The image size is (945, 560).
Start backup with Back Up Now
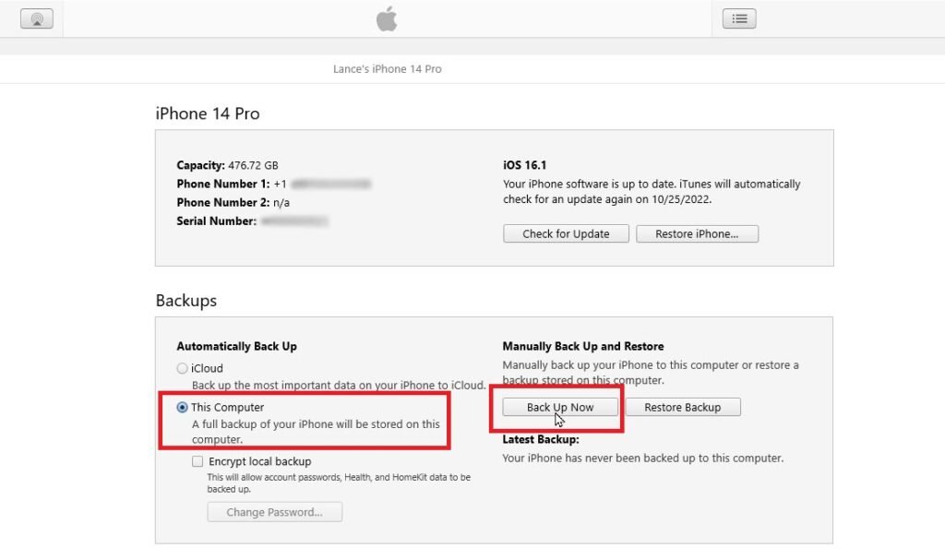pos(560,408)
